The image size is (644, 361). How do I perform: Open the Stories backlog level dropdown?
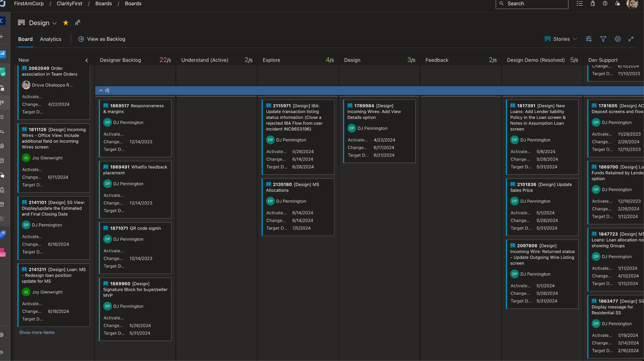point(561,39)
